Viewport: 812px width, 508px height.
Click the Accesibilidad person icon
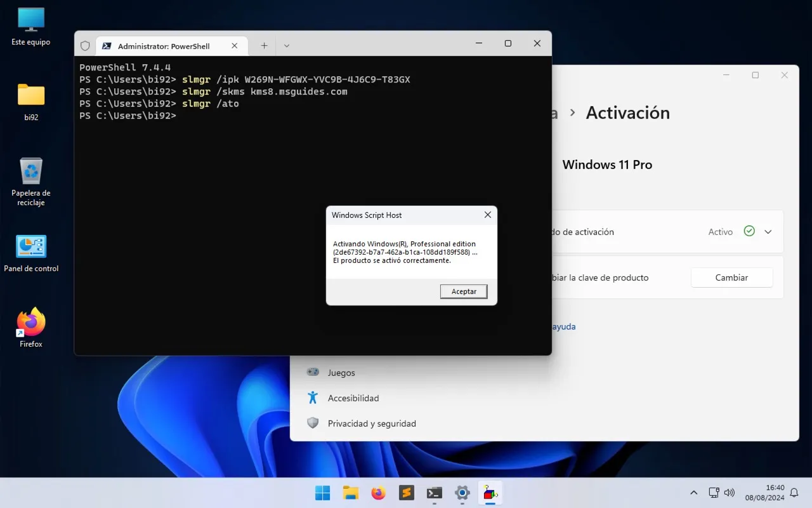313,398
